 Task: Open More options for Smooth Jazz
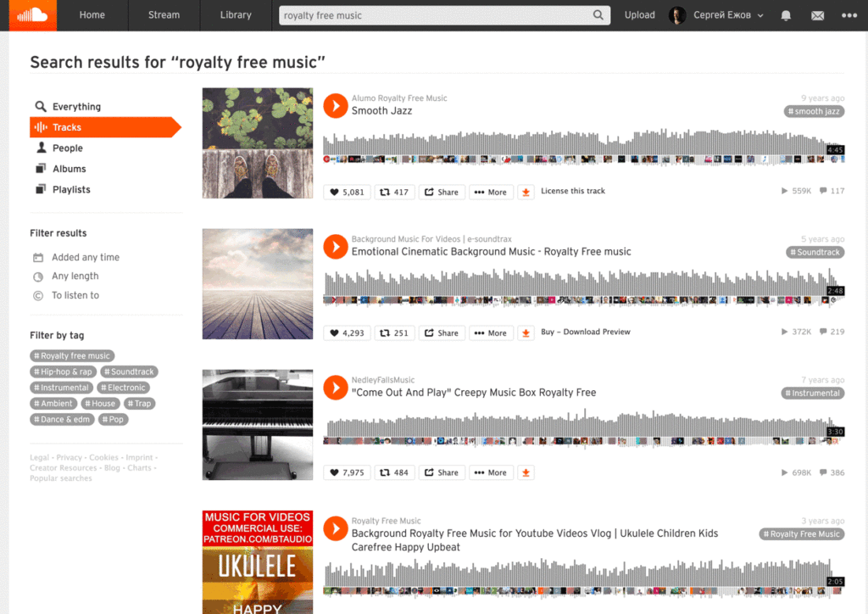click(491, 193)
